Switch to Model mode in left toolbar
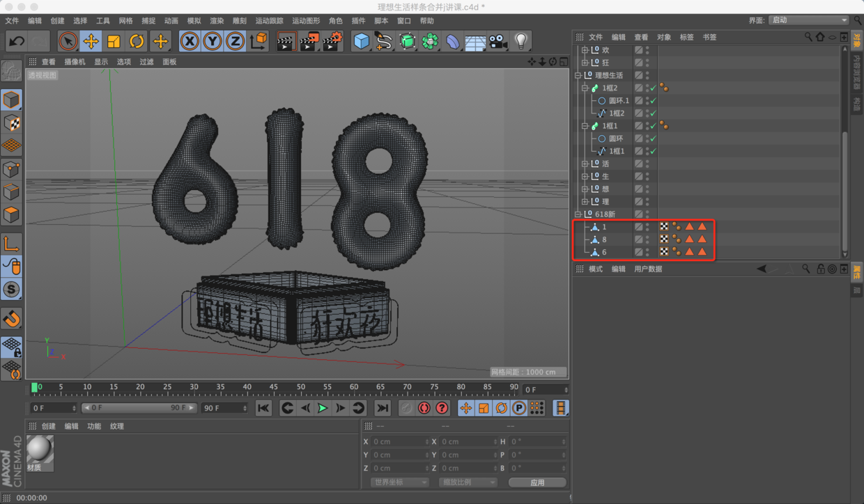The height and width of the screenshot is (504, 864). click(x=11, y=100)
